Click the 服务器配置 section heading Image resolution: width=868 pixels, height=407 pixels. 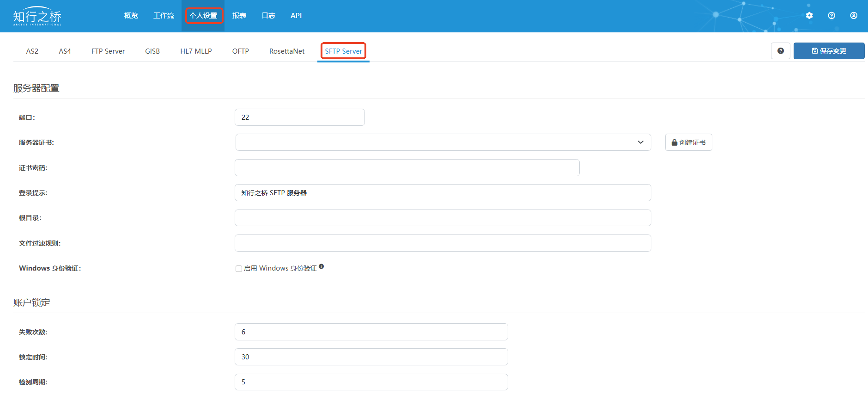click(x=36, y=88)
